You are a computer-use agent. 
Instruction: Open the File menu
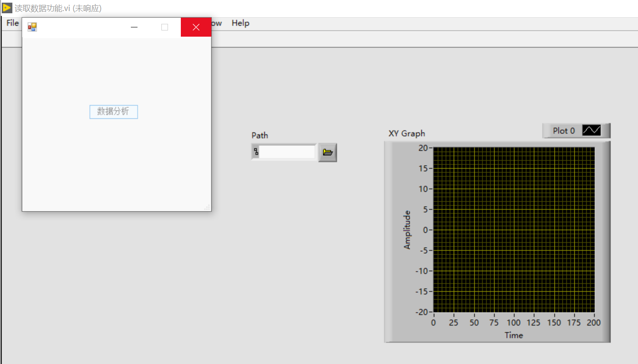[x=12, y=23]
